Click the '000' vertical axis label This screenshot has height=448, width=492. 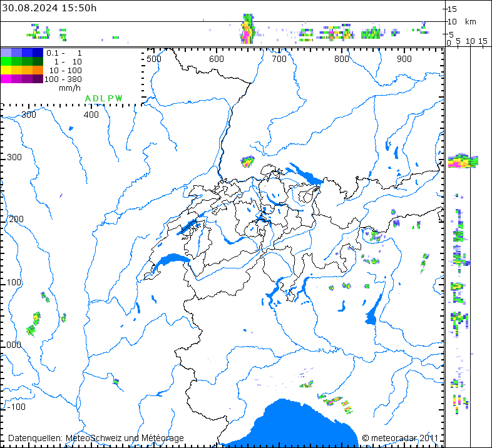(x=14, y=345)
